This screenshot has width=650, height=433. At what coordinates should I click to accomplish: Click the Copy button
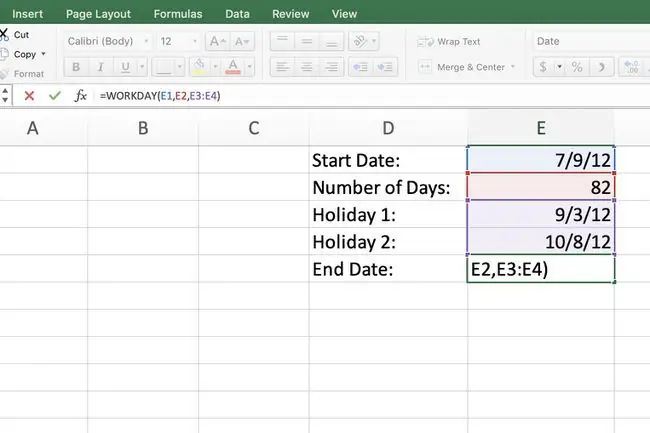(x=19, y=54)
